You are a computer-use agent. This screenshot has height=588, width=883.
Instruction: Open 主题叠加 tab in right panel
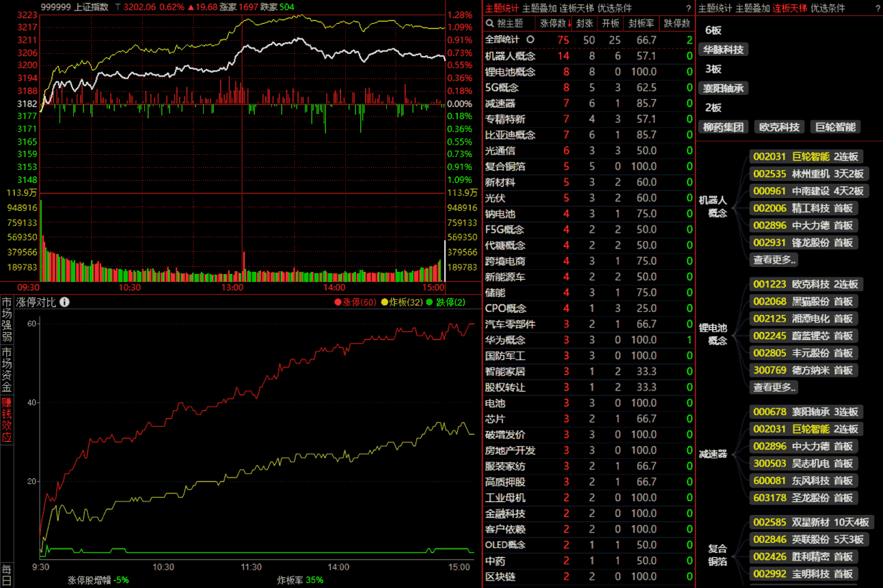[x=752, y=8]
